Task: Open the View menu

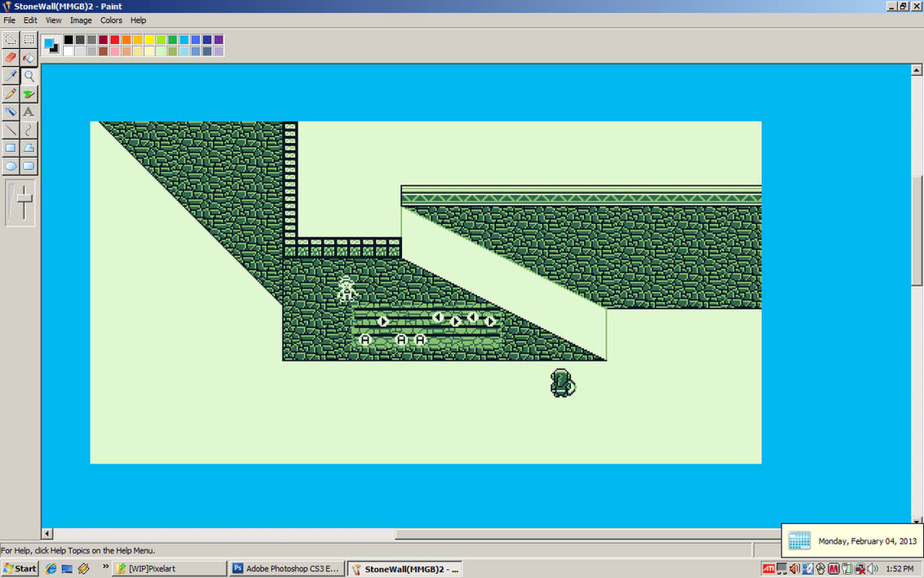Action: tap(54, 20)
